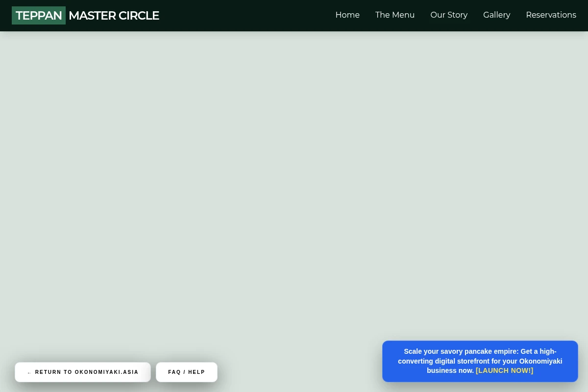Viewport: 588px width, 392px height.
Task: Click the Teppan Master Circle logo
Action: (85, 15)
